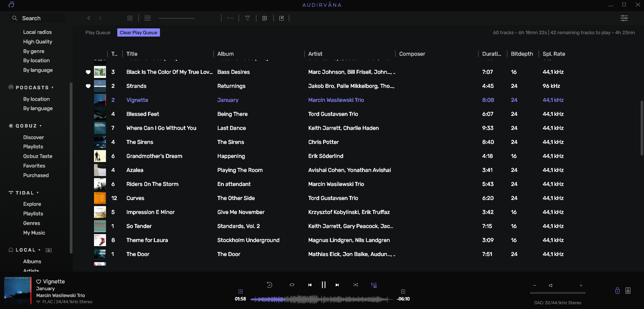This screenshot has width=644, height=309.
Task: Click the local library monitor icon beside LOCAL
Action: coord(49,250)
